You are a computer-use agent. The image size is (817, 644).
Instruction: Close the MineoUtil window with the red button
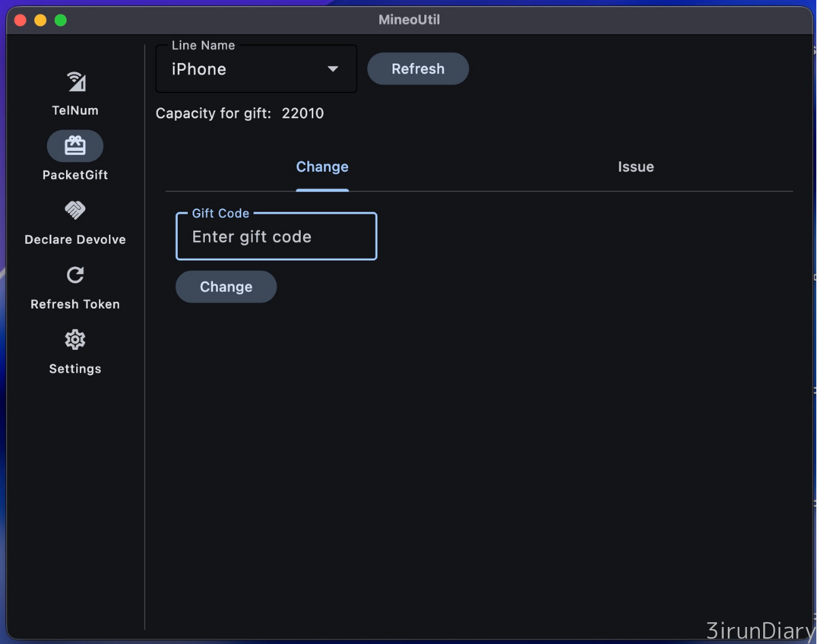tap(20, 20)
